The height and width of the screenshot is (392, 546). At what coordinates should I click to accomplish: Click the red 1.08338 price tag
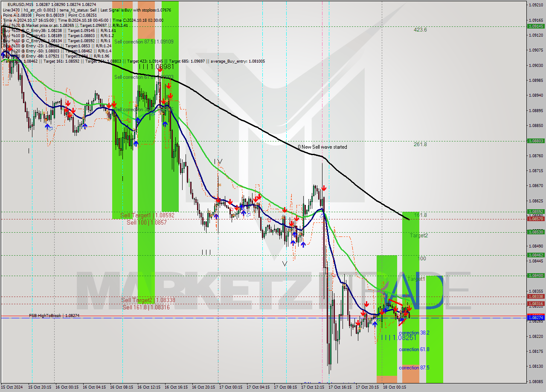pos(536,296)
